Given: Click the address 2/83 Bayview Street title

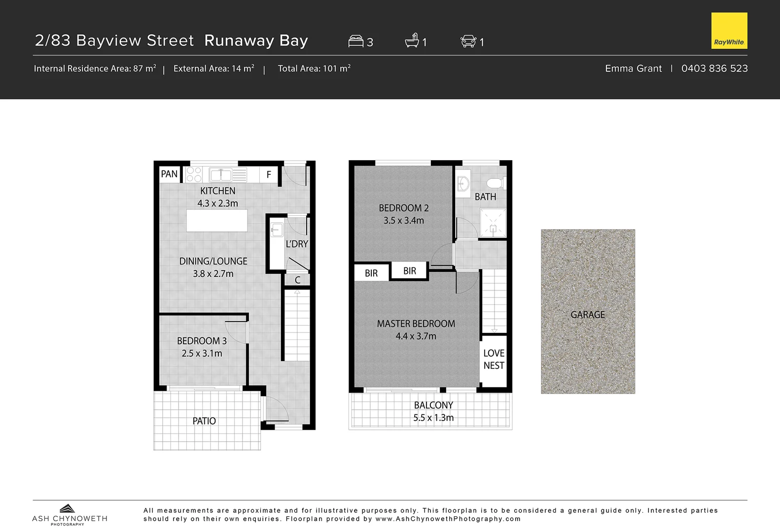Looking at the screenshot, I should 114,40.
